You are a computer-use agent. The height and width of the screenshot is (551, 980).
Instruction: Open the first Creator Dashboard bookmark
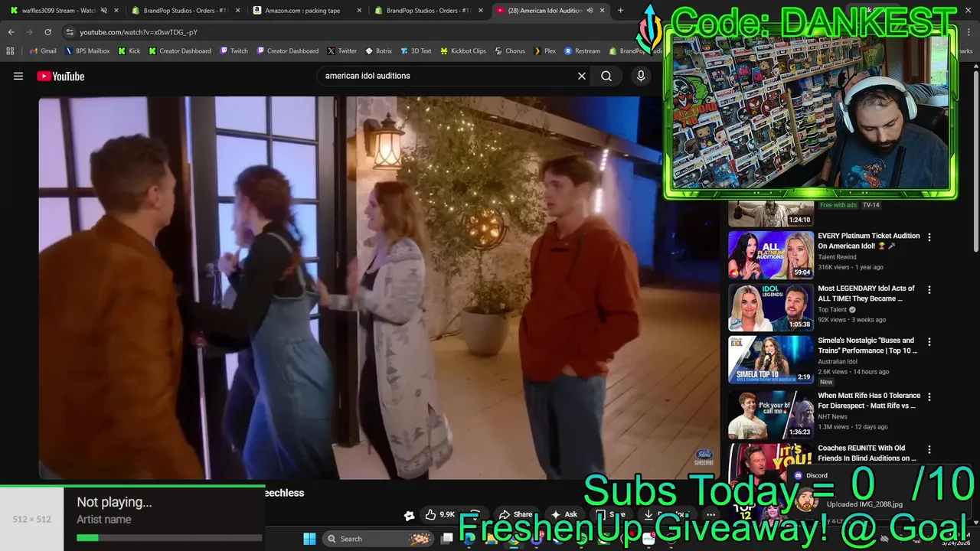179,51
